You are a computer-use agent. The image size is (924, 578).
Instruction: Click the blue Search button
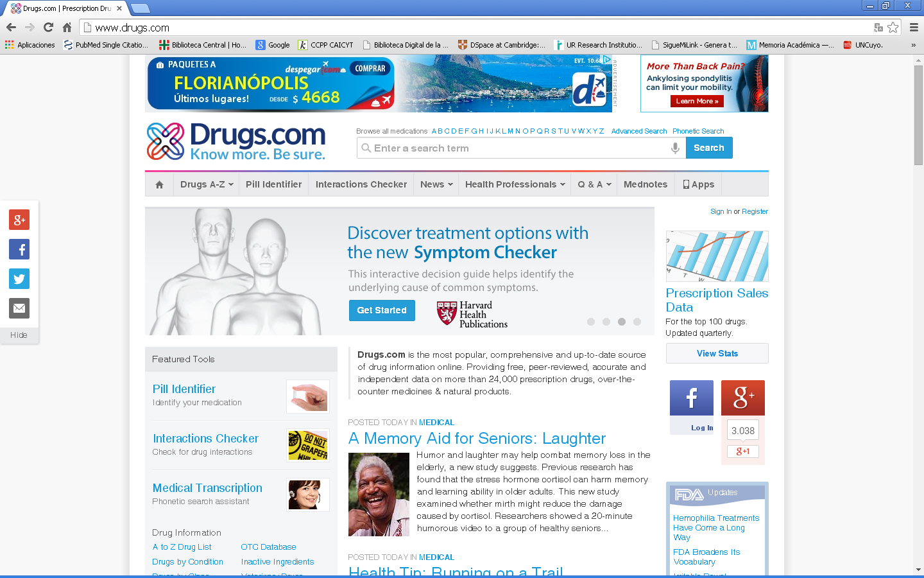tap(709, 148)
